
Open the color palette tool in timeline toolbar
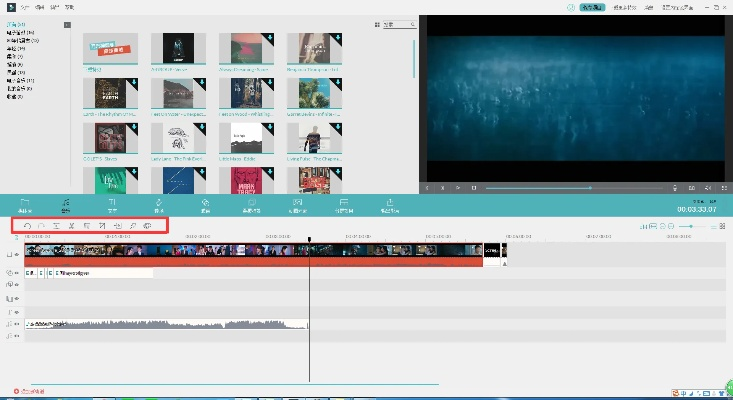pyautogui.click(x=147, y=227)
